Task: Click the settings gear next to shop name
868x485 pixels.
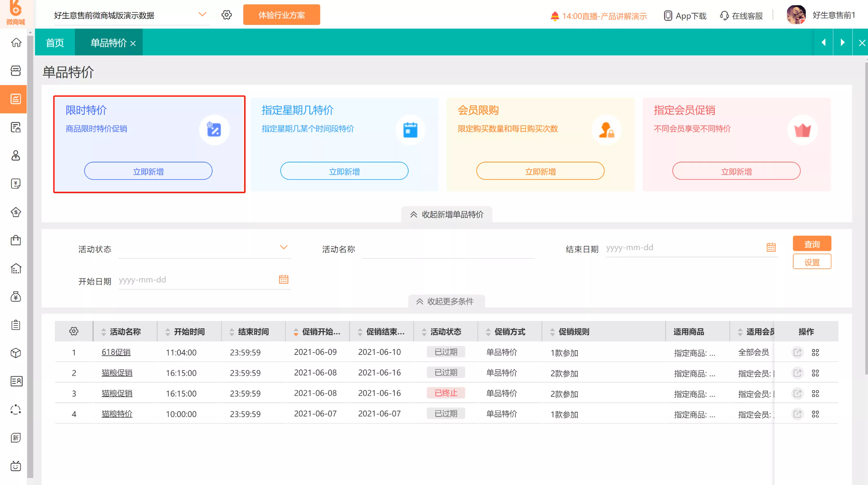Action: 227,15
